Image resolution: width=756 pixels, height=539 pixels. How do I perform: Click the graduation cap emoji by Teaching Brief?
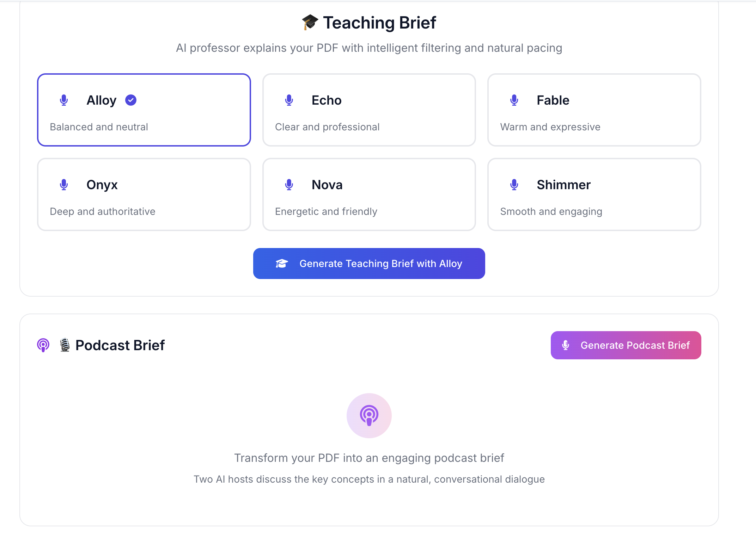310,23
